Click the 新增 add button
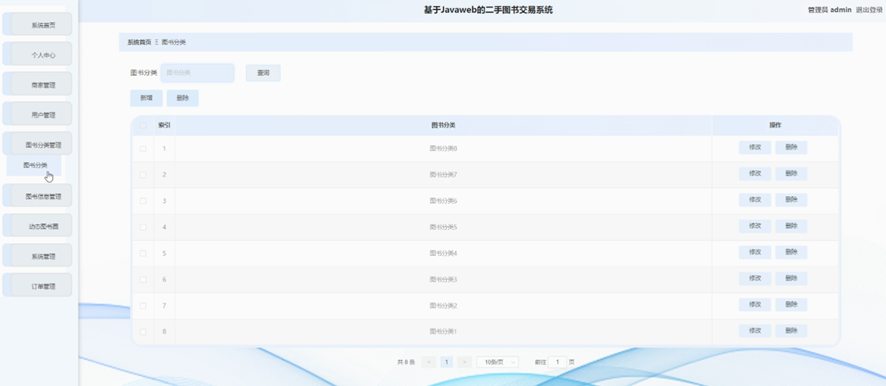Image resolution: width=886 pixels, height=386 pixels. click(x=146, y=98)
